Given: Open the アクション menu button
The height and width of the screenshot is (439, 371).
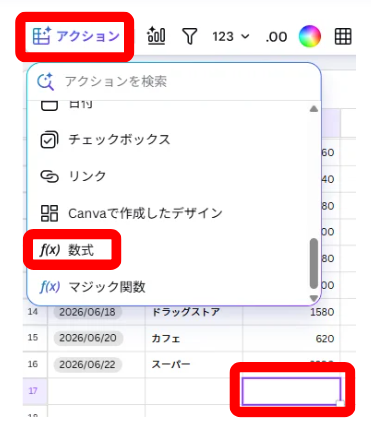Looking at the screenshot, I should [76, 36].
